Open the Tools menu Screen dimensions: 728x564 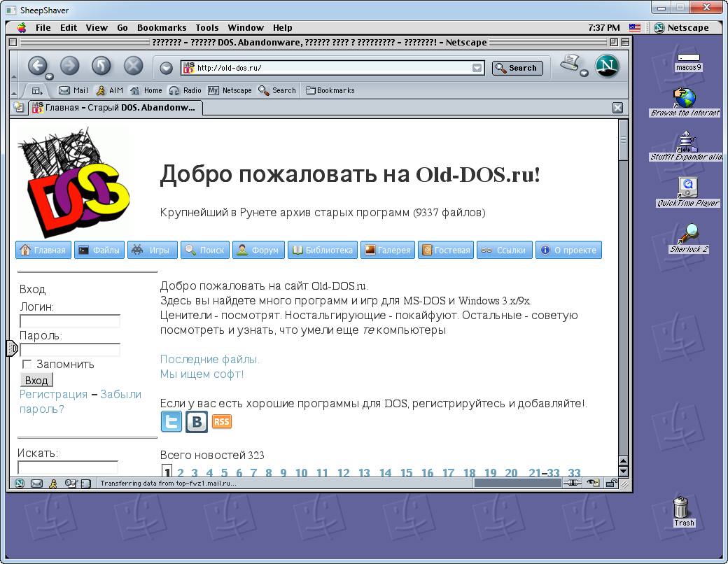[207, 28]
